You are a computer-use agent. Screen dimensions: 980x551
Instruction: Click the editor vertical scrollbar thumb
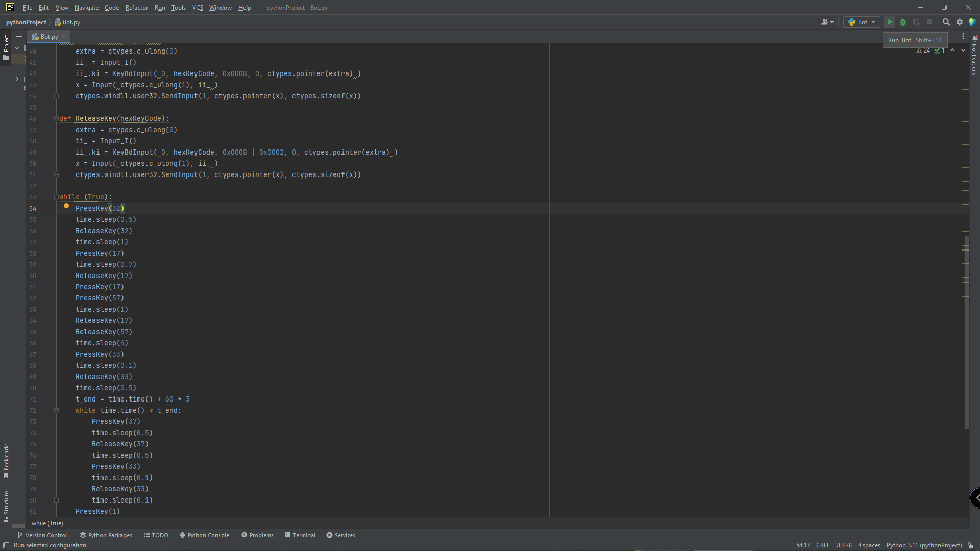pos(966,332)
